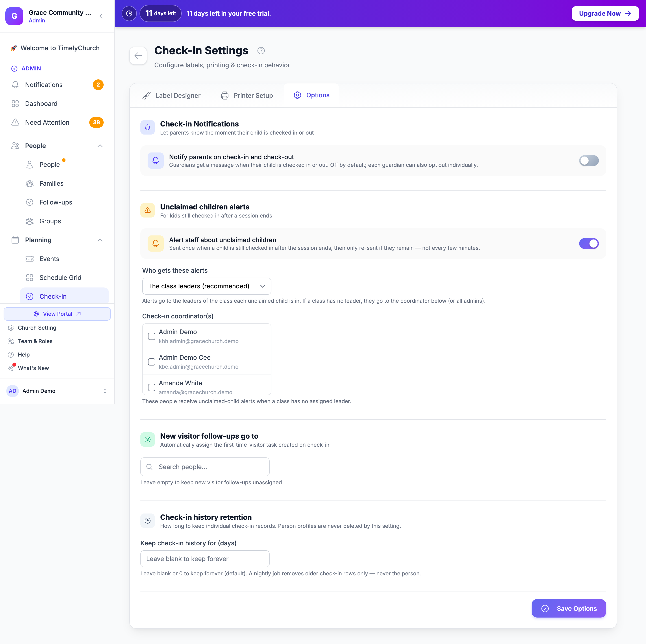This screenshot has width=646, height=644.
Task: Click the back arrow beside Check-In Settings
Action: pyautogui.click(x=138, y=55)
